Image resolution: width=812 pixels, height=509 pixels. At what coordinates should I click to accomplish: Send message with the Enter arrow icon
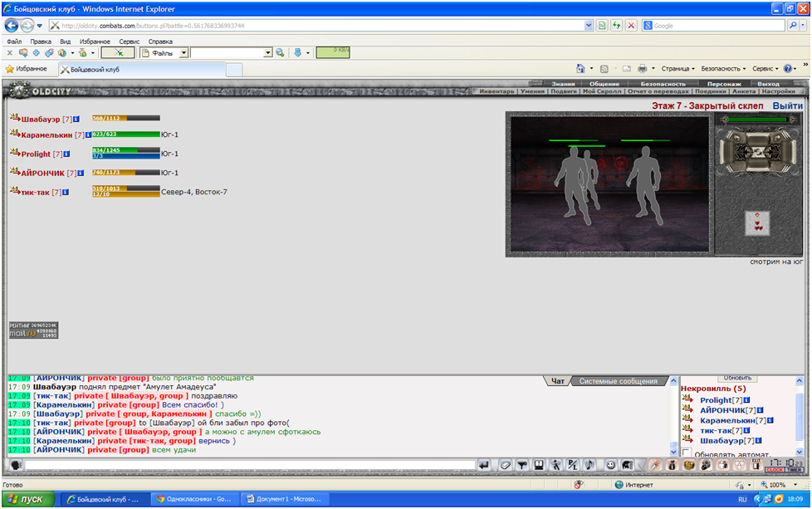(484, 465)
